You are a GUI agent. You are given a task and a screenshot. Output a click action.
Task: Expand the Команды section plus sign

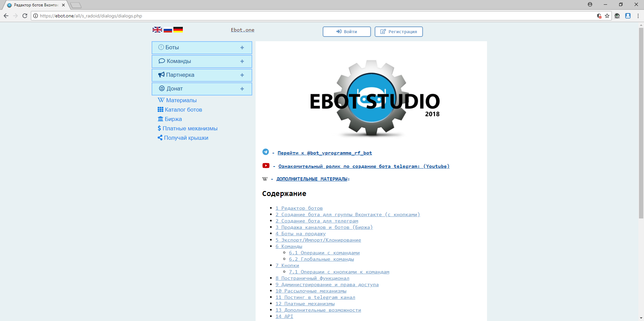tap(242, 61)
